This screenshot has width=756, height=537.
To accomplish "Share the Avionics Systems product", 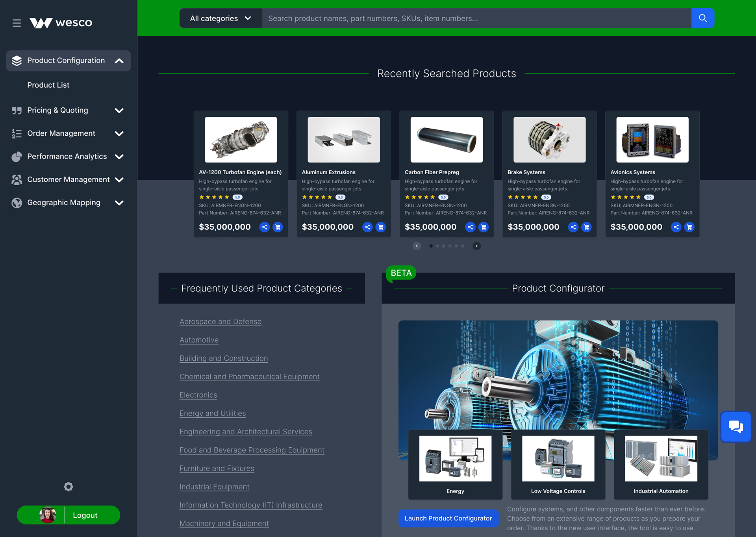I will (676, 227).
